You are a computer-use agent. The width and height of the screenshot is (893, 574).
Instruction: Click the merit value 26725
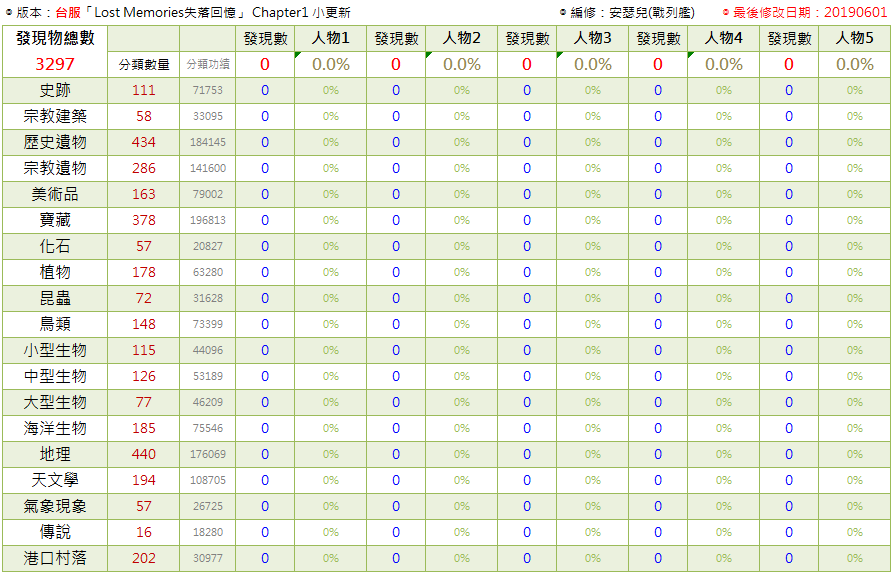tap(208, 506)
